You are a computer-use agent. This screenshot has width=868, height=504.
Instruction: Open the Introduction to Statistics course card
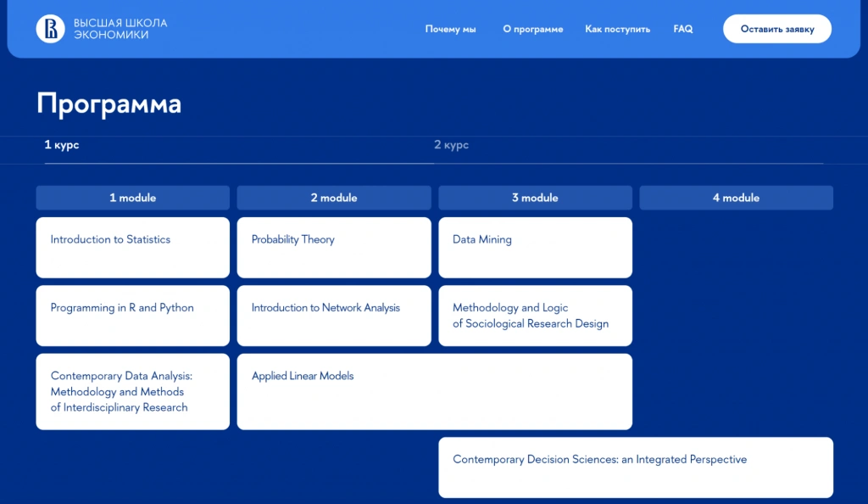tap(132, 247)
